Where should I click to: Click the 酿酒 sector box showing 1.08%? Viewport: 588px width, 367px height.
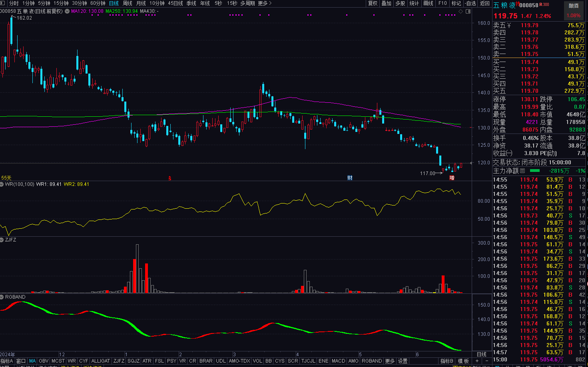point(574,11)
